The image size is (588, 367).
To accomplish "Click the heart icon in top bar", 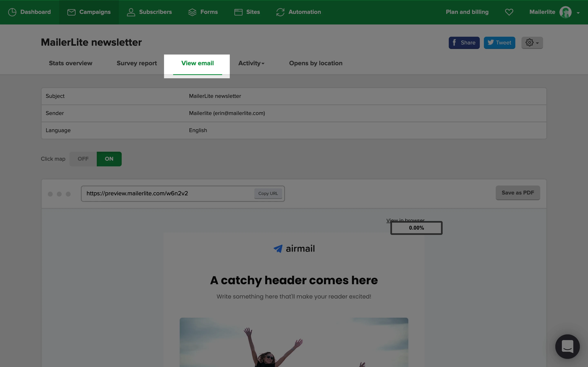I will pos(509,12).
